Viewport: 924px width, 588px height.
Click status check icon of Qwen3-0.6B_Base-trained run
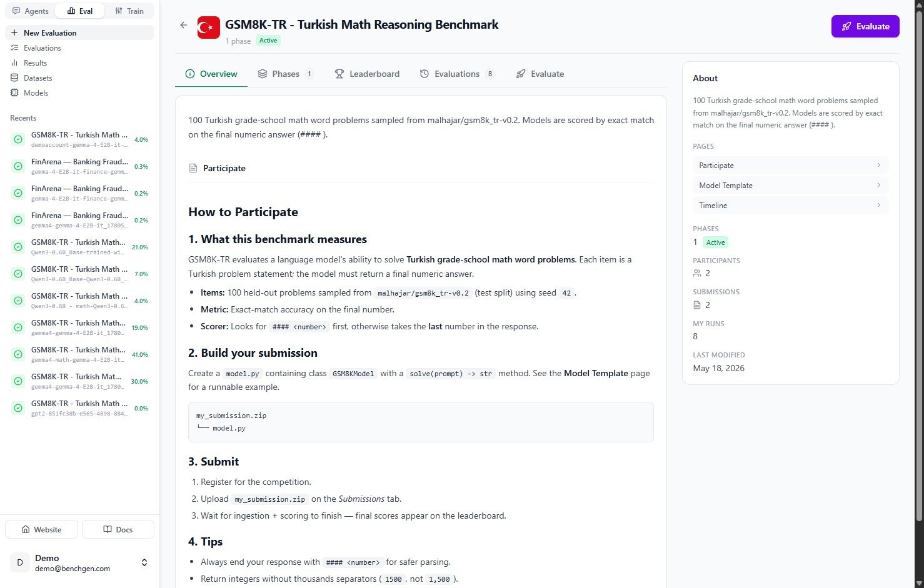[x=18, y=247]
